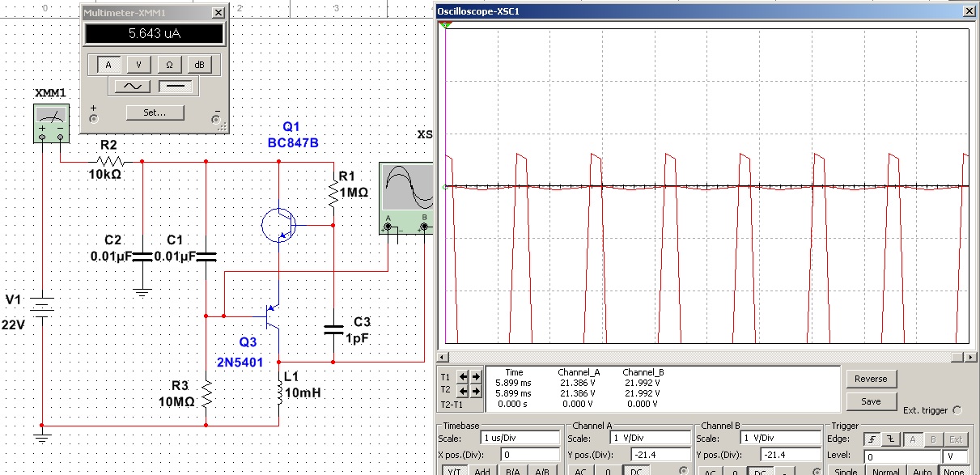Select the V1 22V battery source
The height and width of the screenshot is (475, 980).
[42, 308]
